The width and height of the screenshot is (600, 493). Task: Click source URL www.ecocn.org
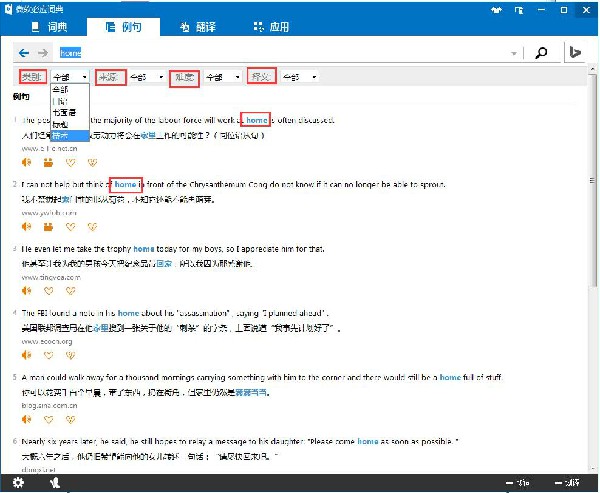point(47,341)
